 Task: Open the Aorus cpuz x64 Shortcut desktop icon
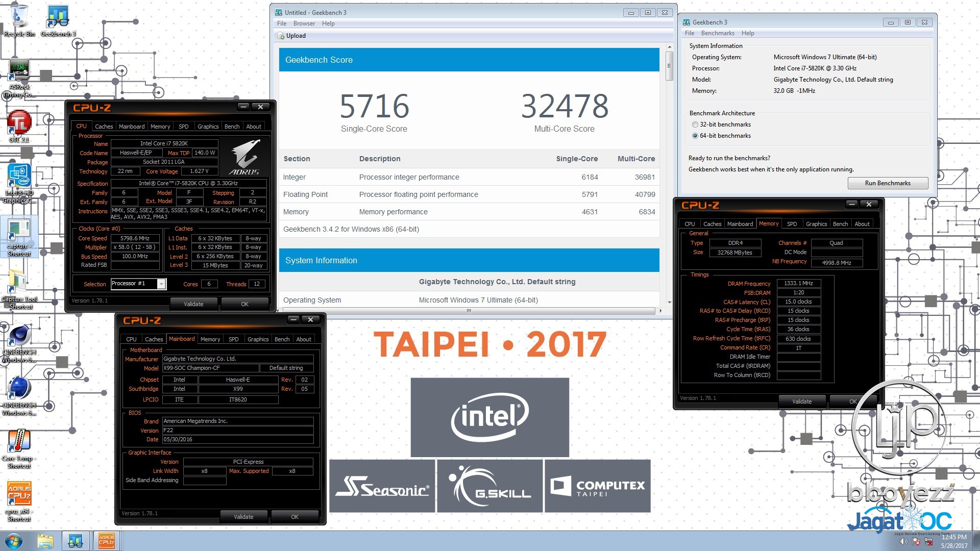pyautogui.click(x=19, y=501)
